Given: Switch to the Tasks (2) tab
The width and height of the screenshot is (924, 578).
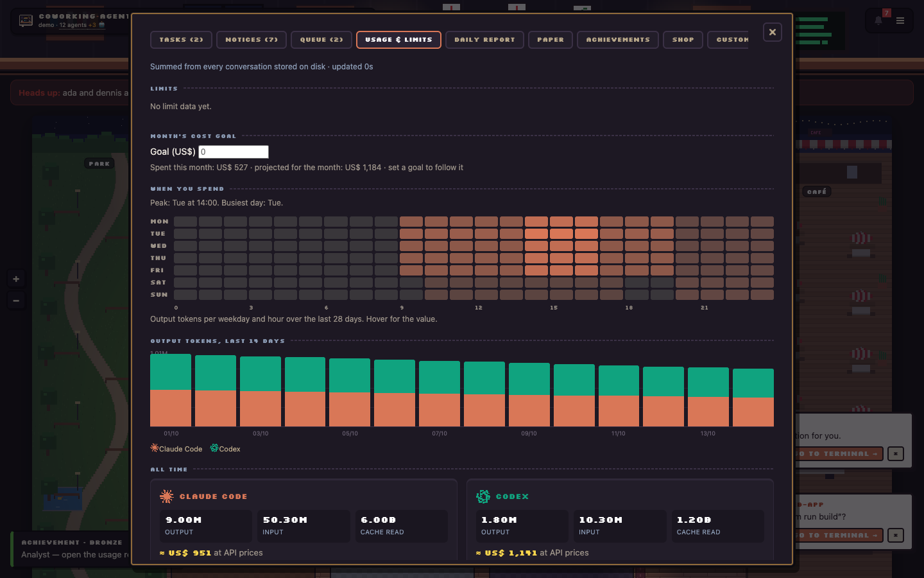Looking at the screenshot, I should (181, 40).
